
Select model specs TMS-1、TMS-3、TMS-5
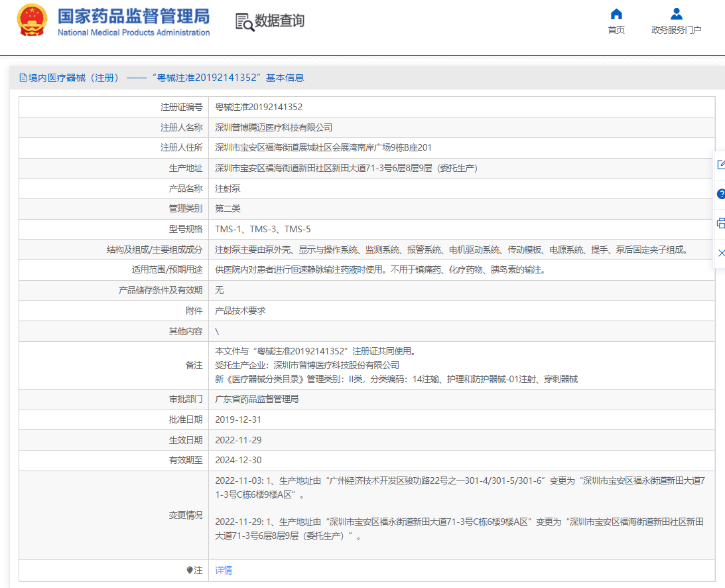(x=263, y=229)
